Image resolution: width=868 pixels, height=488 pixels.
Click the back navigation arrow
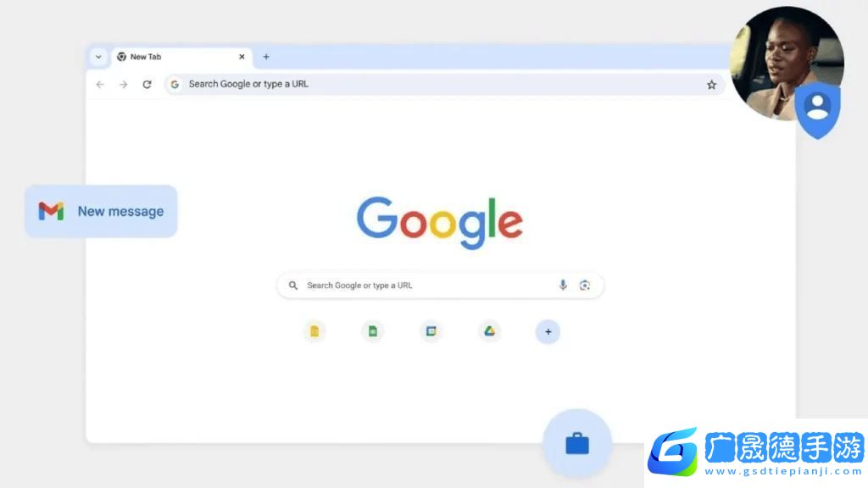(100, 85)
